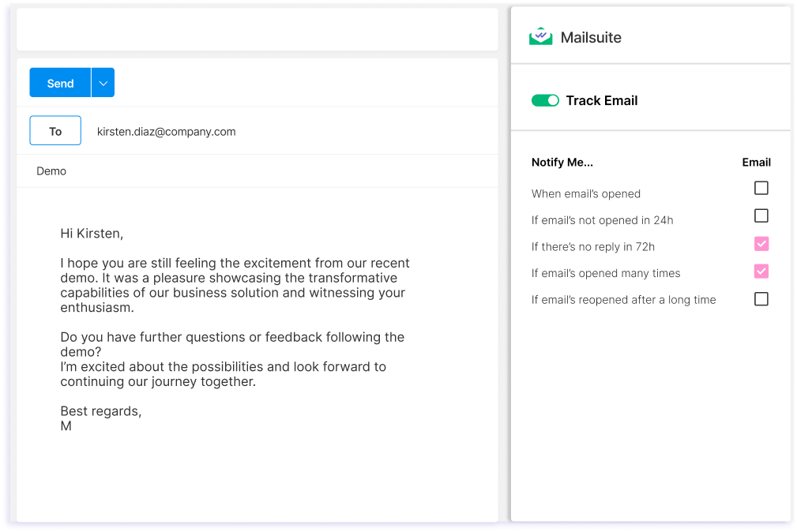
Task: Uncheck "If there's no reply in 72h"
Action: pos(761,244)
